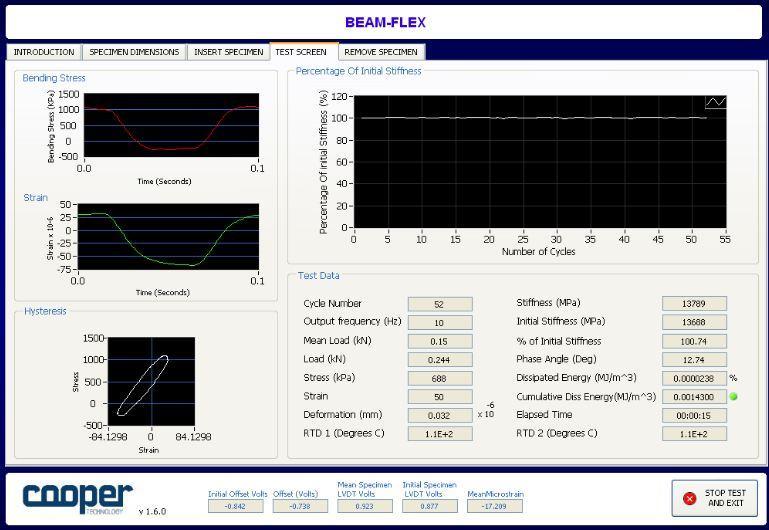This screenshot has height=530, width=769.
Task: Click the Cycle Number label
Action: (333, 303)
